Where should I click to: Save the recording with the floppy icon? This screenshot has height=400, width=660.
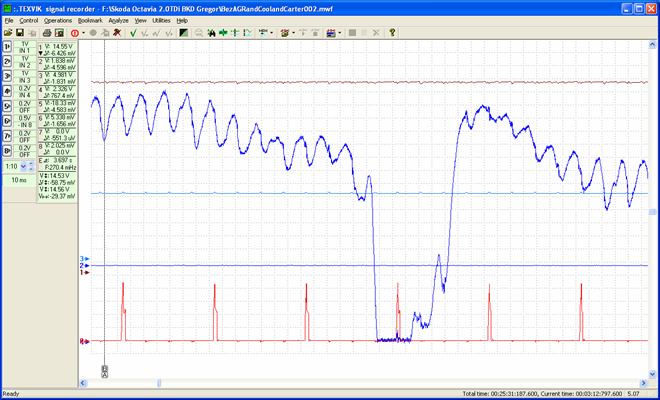[x=20, y=33]
